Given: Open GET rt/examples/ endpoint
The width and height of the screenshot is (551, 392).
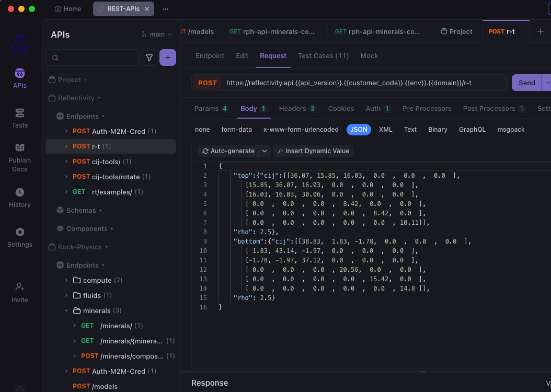Looking at the screenshot, I should click(111, 192).
